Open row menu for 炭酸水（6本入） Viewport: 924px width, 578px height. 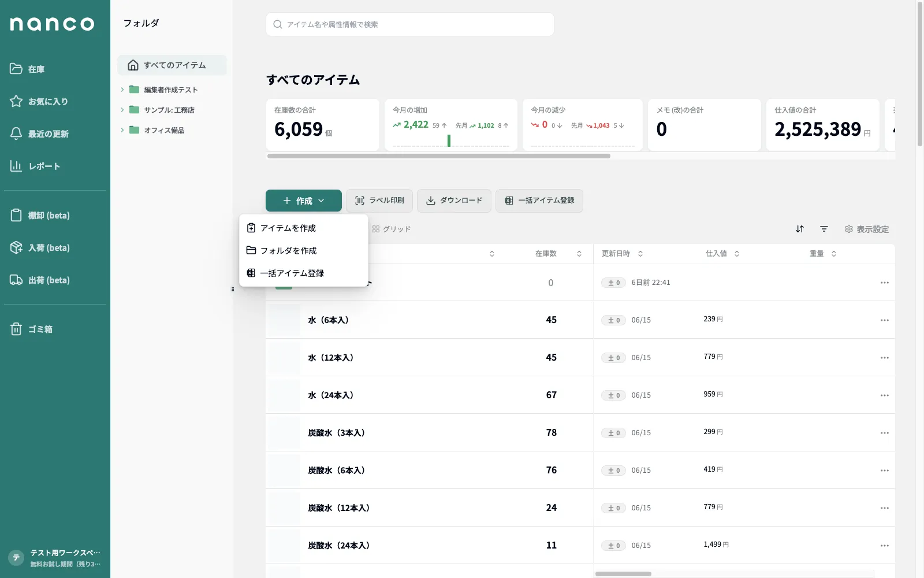click(x=885, y=470)
